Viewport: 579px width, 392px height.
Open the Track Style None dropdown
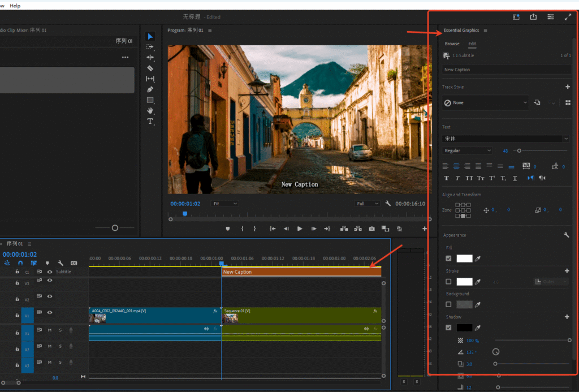[x=485, y=102]
